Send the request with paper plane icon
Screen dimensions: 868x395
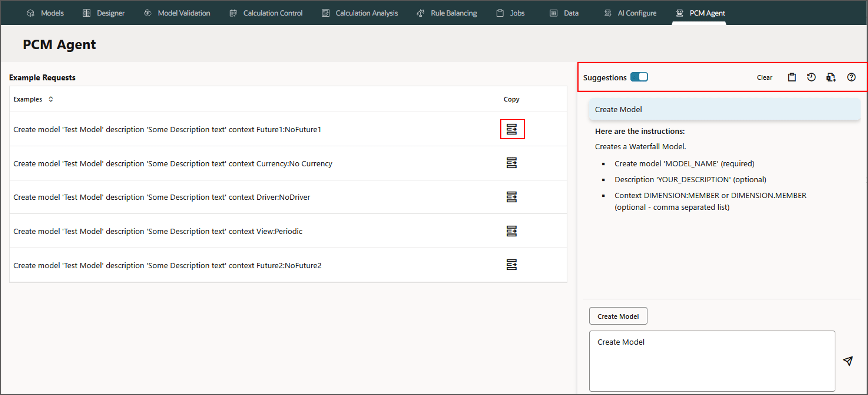(x=848, y=361)
